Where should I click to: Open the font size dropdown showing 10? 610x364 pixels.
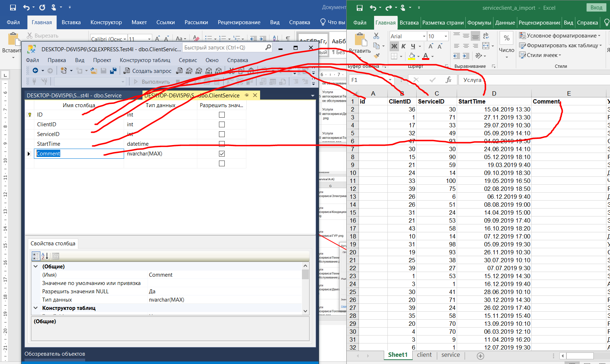[446, 36]
